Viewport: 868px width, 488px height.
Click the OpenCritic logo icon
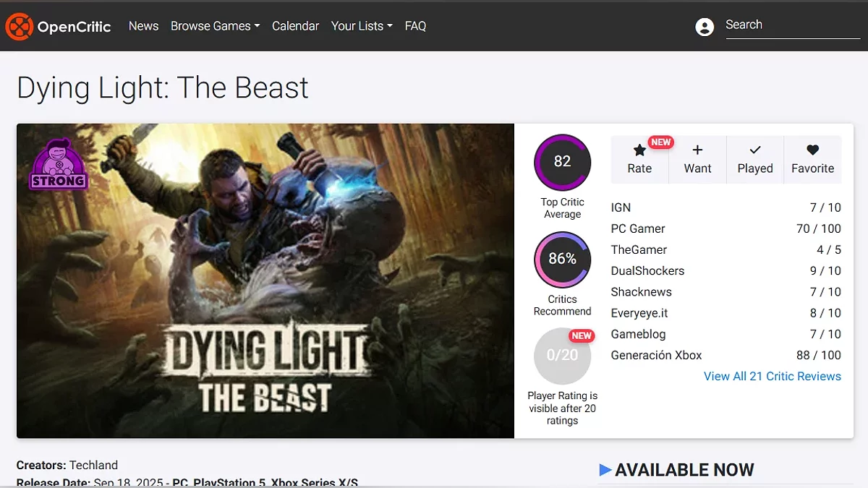[19, 27]
